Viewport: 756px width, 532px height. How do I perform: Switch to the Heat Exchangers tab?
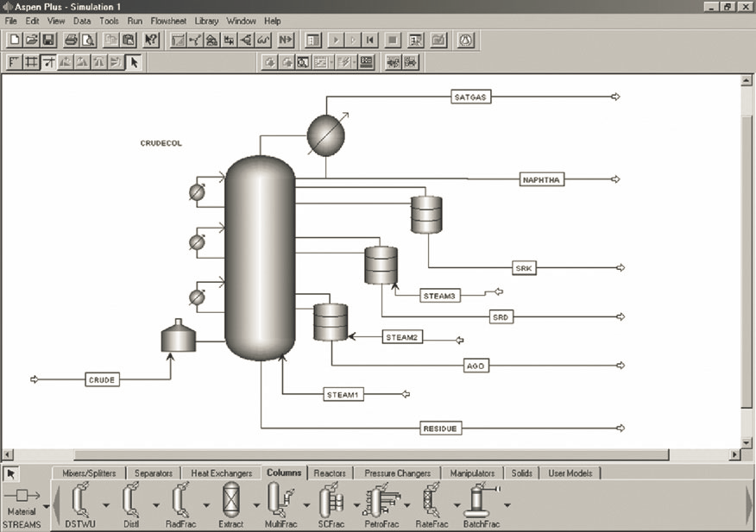(x=222, y=473)
